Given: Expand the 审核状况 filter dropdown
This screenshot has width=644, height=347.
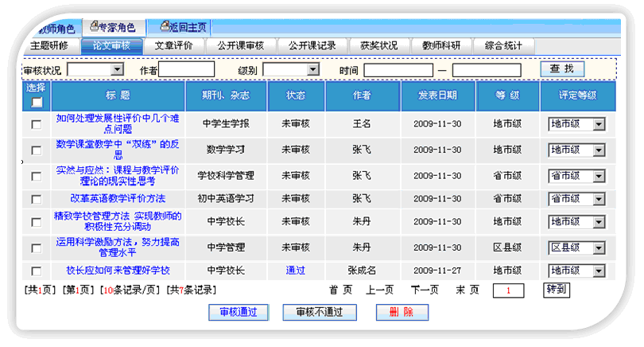Looking at the screenshot, I should point(116,70).
